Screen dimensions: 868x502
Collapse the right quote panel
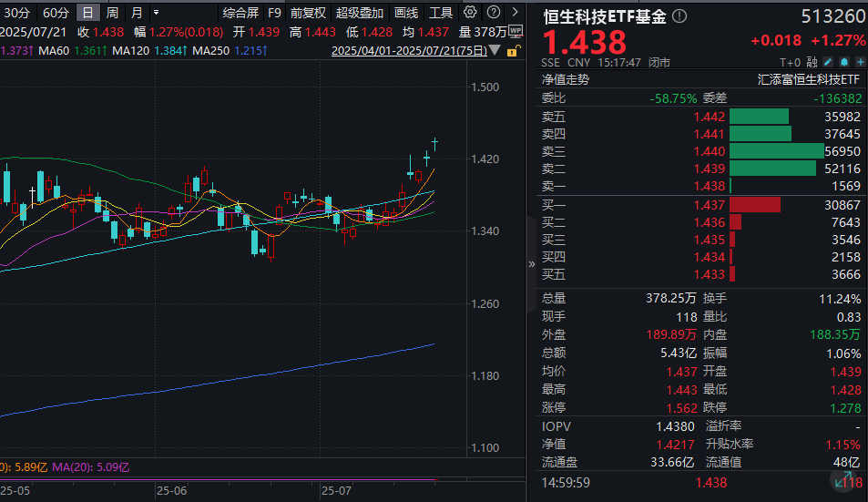click(533, 264)
